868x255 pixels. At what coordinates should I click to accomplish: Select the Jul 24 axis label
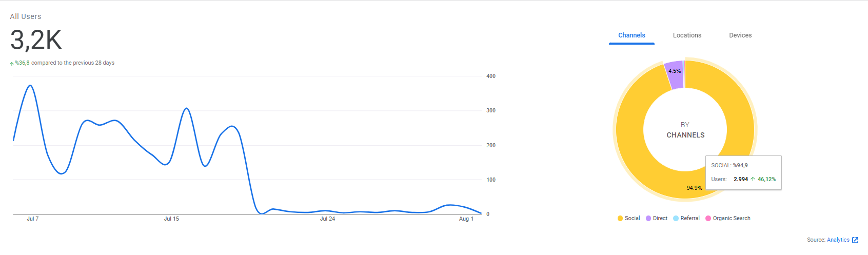(327, 219)
